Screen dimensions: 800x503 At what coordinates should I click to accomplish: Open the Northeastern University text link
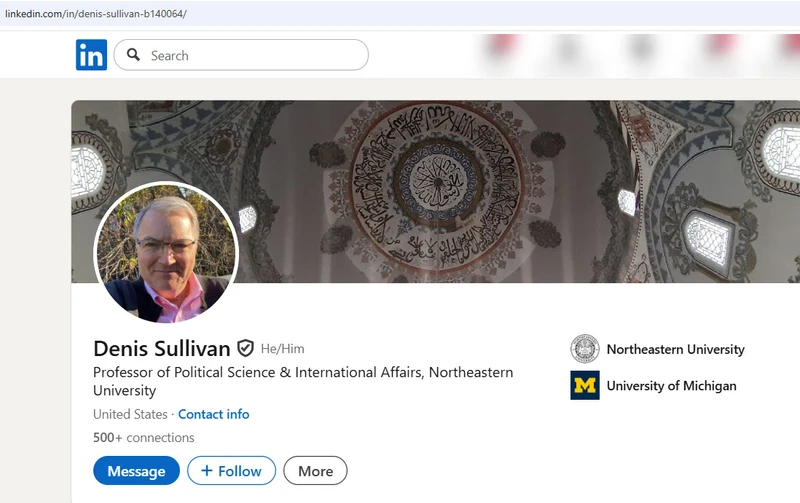coord(675,349)
